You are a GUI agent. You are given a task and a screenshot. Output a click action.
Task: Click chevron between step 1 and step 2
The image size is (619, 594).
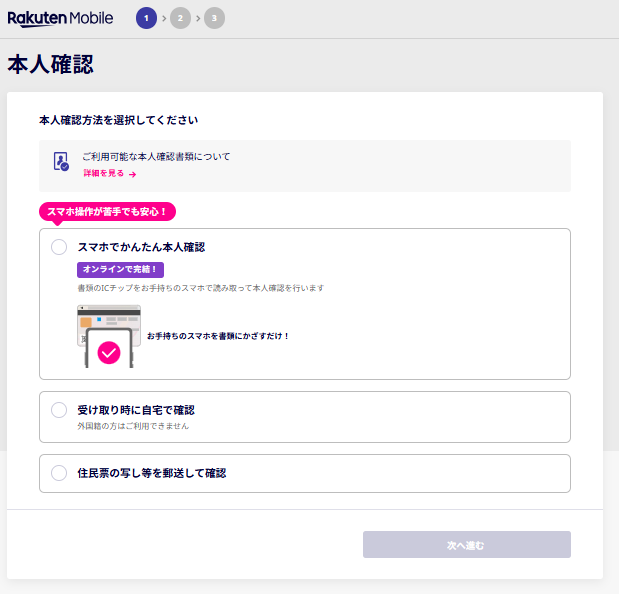coord(164,18)
